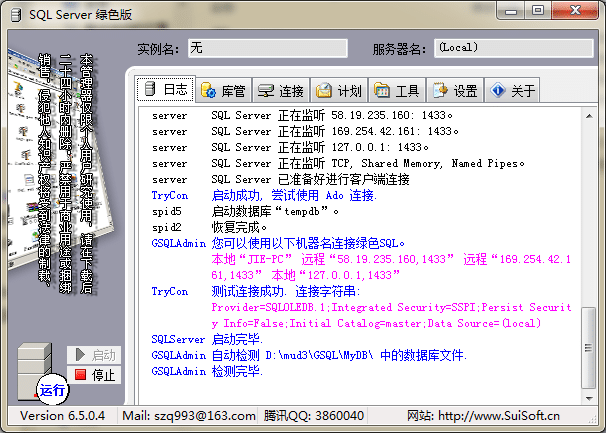Click the log line listening on 58.19.235.160: 1433
The width and height of the screenshot is (606, 433).
pyautogui.click(x=302, y=115)
